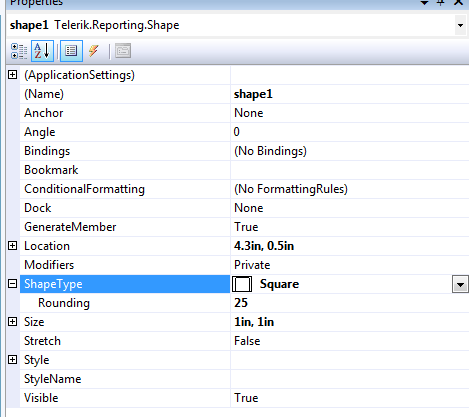Toggle the Alphabetical sort button
Screen dimensions: 469x417
[x=42, y=51]
